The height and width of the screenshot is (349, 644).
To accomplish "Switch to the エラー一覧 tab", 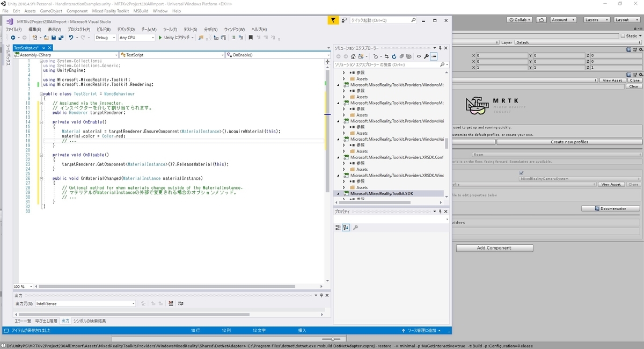I will point(23,321).
